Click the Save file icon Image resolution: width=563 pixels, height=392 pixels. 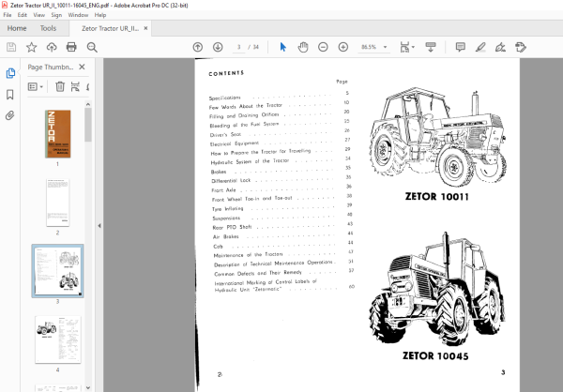(11, 47)
